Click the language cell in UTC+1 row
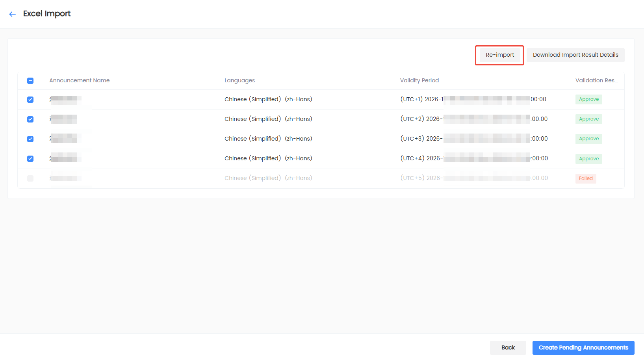Image resolution: width=644 pixels, height=362 pixels. [x=268, y=99]
